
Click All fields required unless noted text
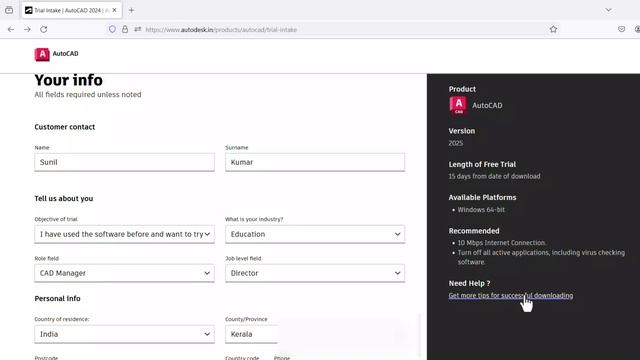coord(88,95)
